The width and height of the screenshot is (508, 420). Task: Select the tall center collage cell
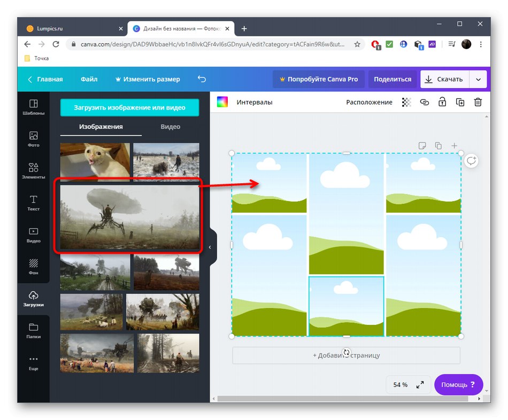point(346,214)
